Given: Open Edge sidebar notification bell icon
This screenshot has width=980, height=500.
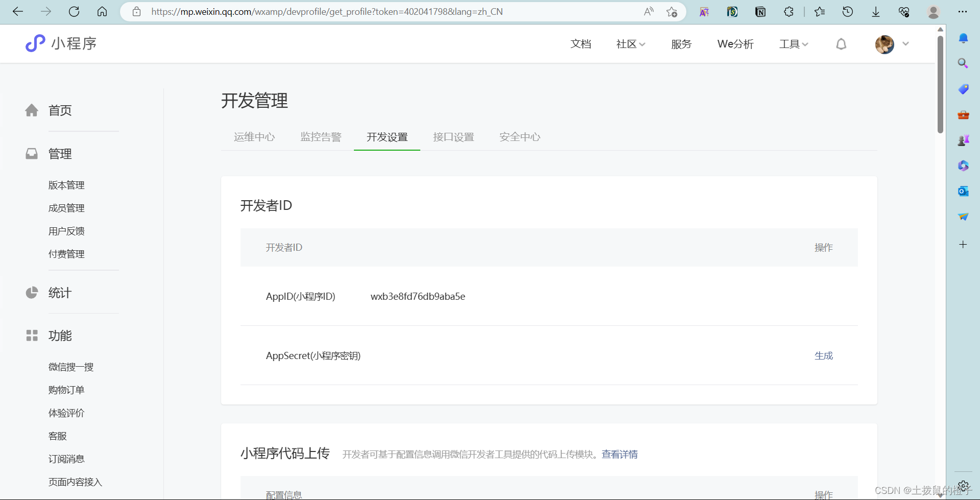Looking at the screenshot, I should pos(963,38).
